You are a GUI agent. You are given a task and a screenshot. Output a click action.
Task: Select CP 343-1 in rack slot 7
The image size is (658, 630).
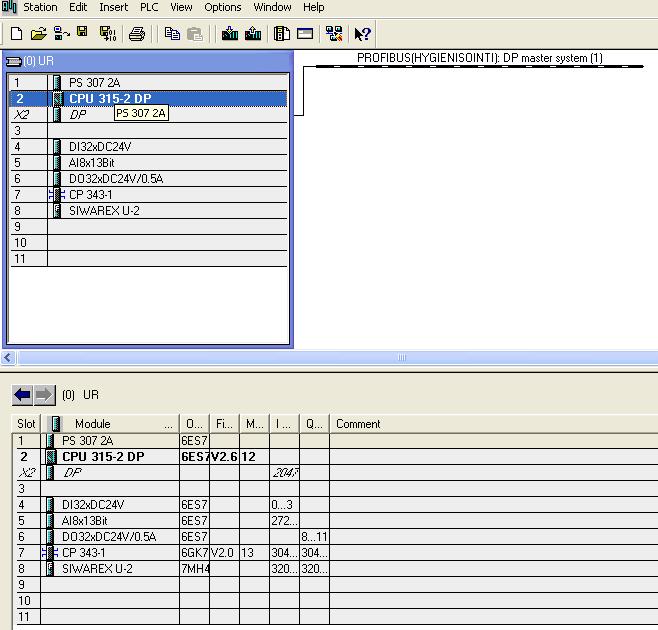pos(149,195)
